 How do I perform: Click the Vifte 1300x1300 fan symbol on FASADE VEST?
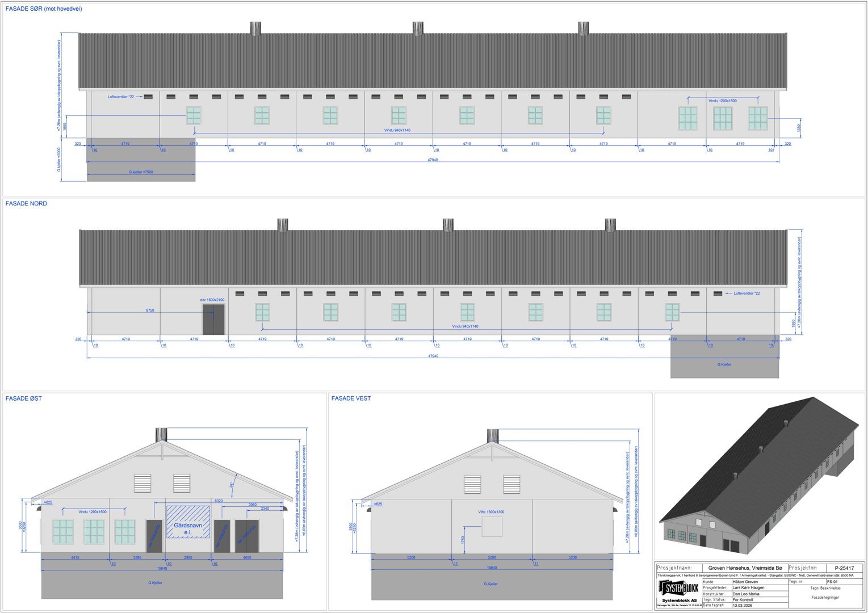point(493,527)
